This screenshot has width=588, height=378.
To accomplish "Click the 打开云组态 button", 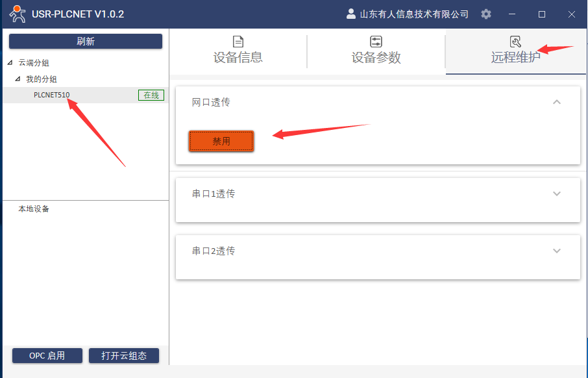I will tap(124, 355).
